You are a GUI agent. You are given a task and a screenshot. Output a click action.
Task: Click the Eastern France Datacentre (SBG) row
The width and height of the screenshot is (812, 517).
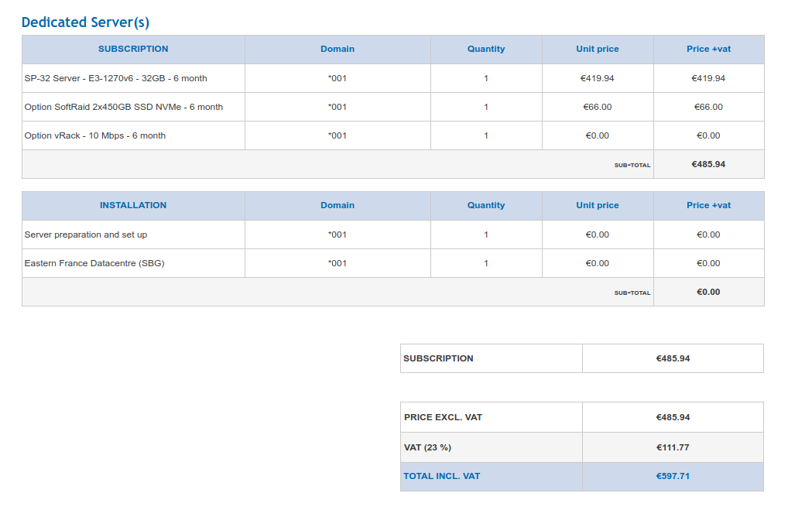click(392, 263)
